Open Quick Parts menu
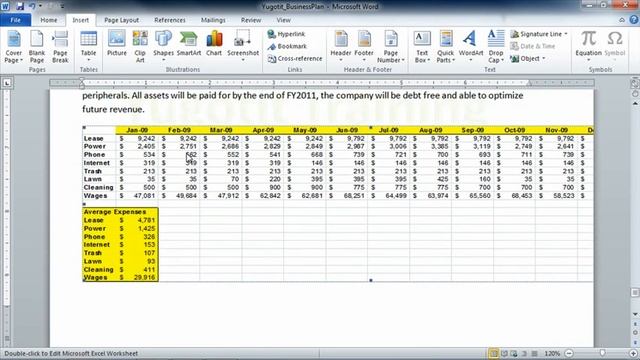Screen dimensions: 640x360 coord(445,47)
